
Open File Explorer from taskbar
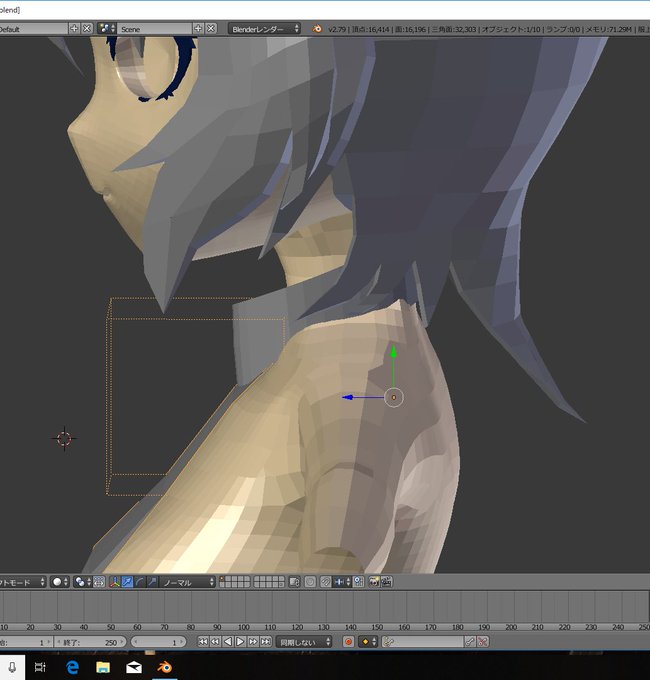tap(103, 667)
